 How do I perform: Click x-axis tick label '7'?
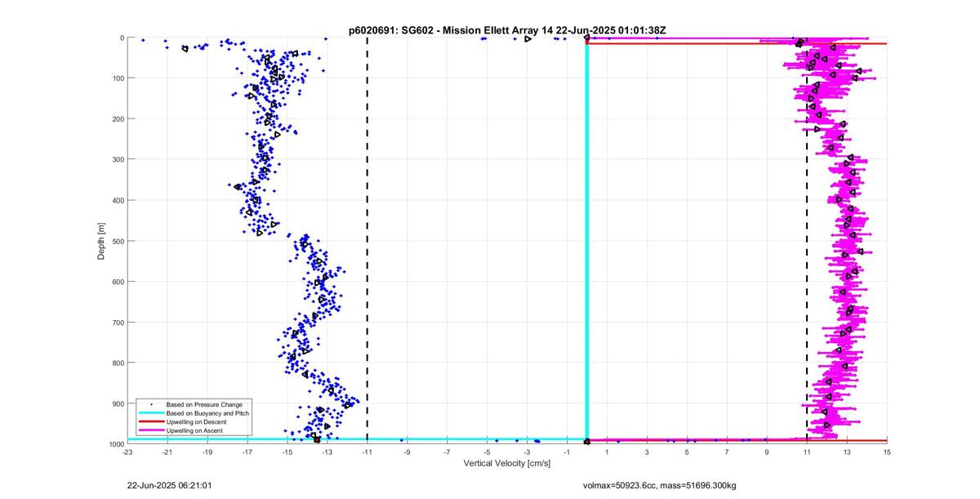click(x=727, y=451)
